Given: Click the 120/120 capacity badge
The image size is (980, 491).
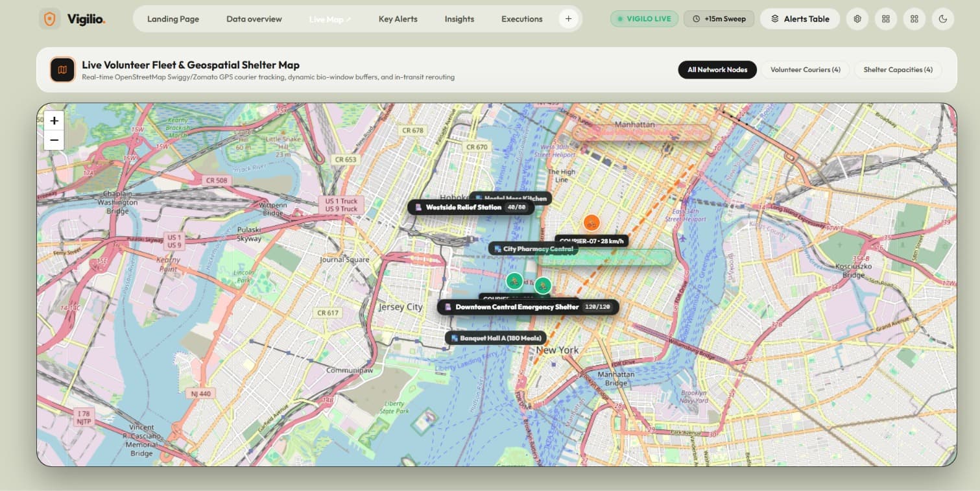Looking at the screenshot, I should 597,307.
